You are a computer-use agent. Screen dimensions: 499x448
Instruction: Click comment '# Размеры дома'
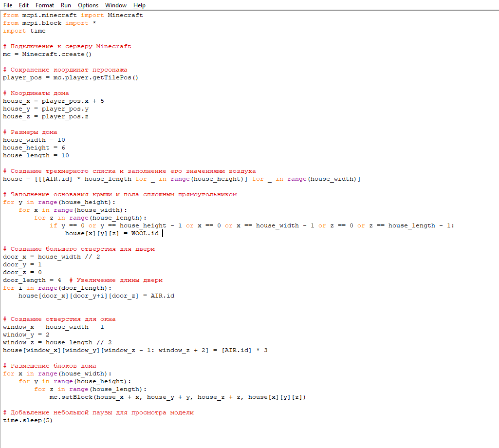click(30, 132)
